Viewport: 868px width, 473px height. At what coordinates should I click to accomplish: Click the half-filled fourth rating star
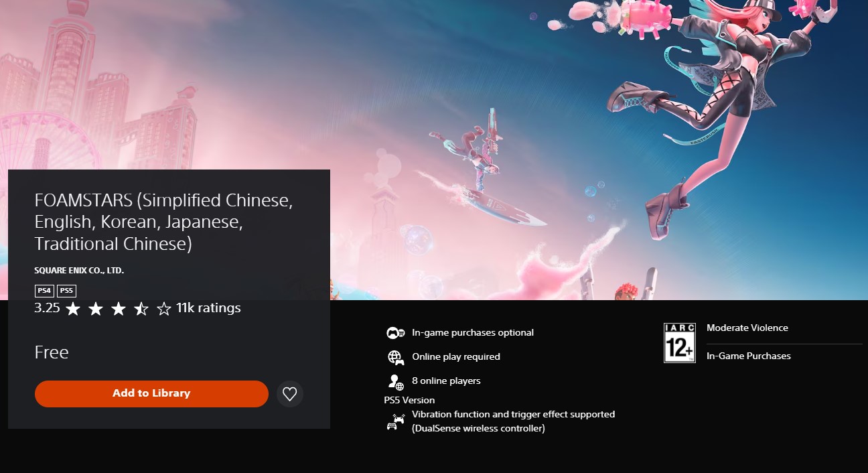pos(141,309)
